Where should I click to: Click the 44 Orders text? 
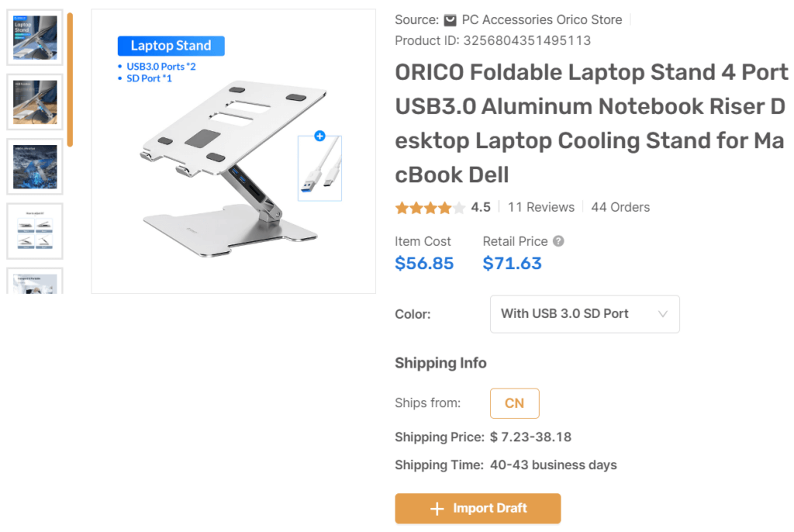pos(620,208)
